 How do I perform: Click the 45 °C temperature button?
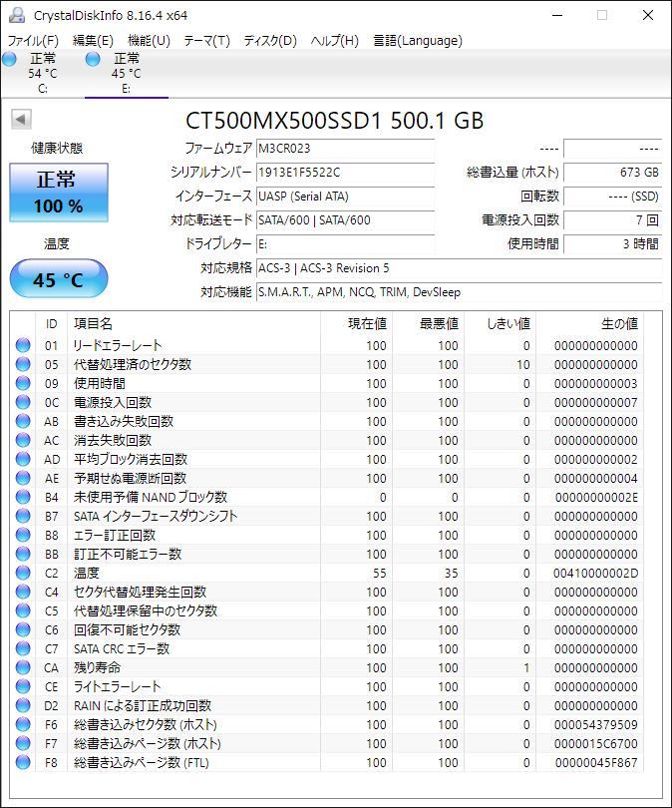tap(59, 278)
